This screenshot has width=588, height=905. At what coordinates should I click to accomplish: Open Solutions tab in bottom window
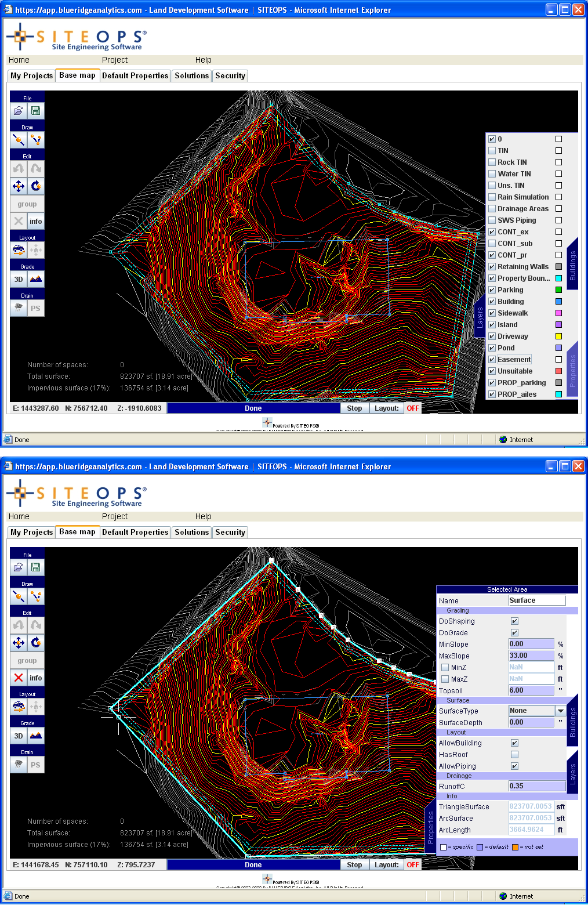point(192,533)
